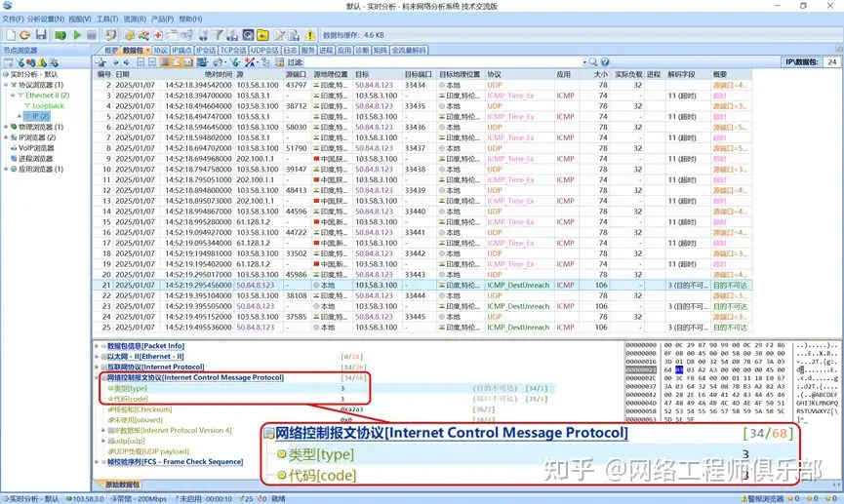This screenshot has width=844, height=504.
Task: Switch to the 诊断 tab
Action: pyautogui.click(x=362, y=50)
